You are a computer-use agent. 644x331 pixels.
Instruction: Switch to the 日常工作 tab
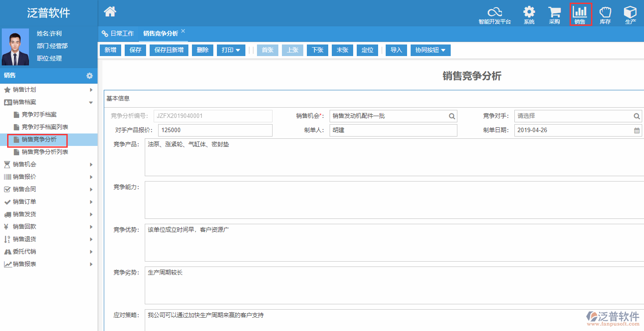118,33
